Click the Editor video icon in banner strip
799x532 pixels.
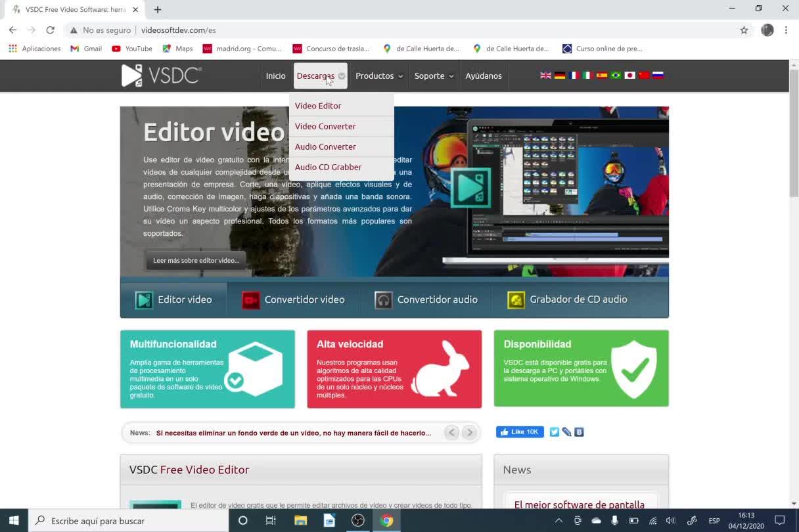click(x=144, y=300)
